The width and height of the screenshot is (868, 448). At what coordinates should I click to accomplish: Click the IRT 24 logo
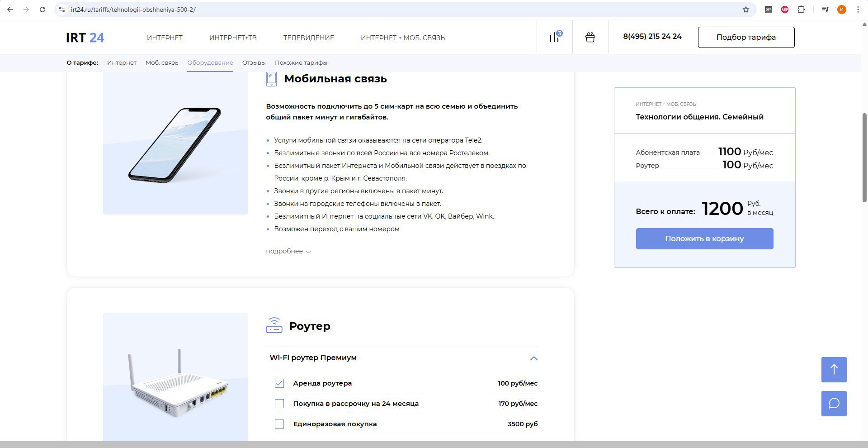pos(85,38)
